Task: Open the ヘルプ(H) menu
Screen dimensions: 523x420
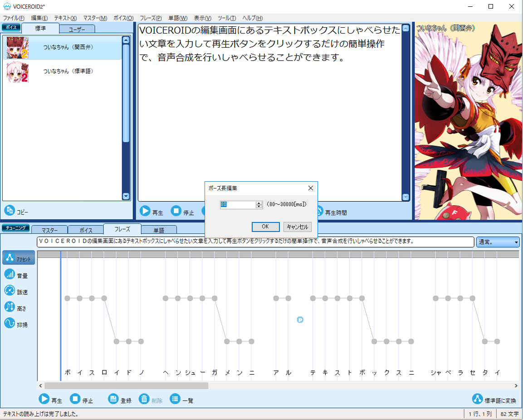Action: [x=253, y=18]
